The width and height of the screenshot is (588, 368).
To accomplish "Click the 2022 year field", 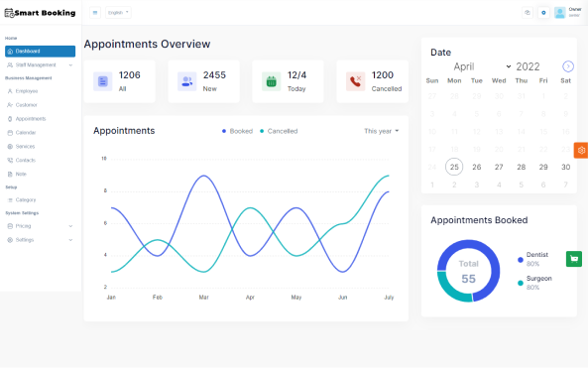I will tap(528, 66).
